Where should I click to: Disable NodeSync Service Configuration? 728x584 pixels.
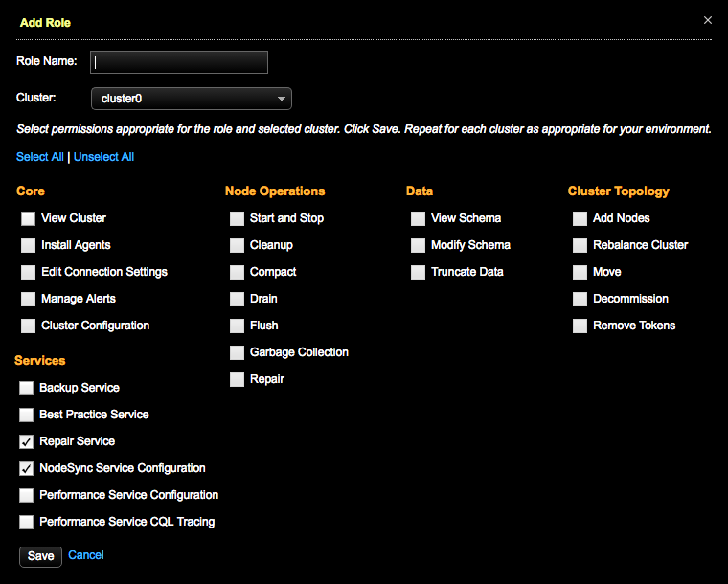coord(27,469)
